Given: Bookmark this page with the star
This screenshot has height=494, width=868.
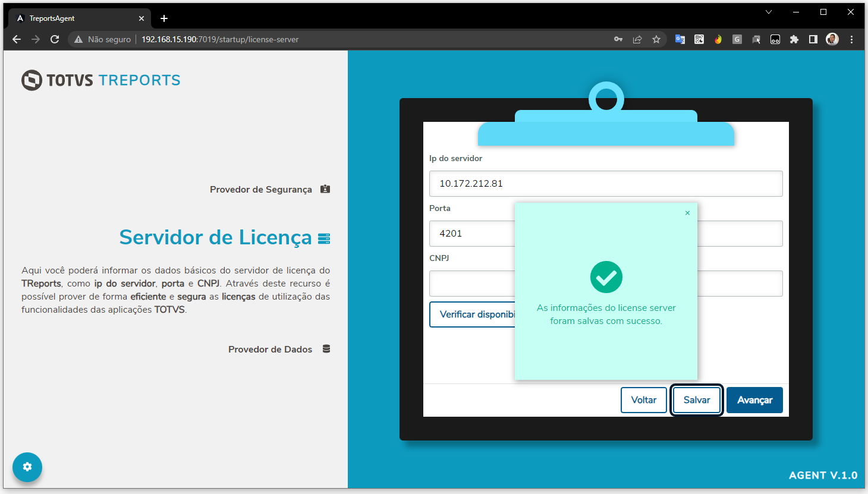Looking at the screenshot, I should 656,39.
